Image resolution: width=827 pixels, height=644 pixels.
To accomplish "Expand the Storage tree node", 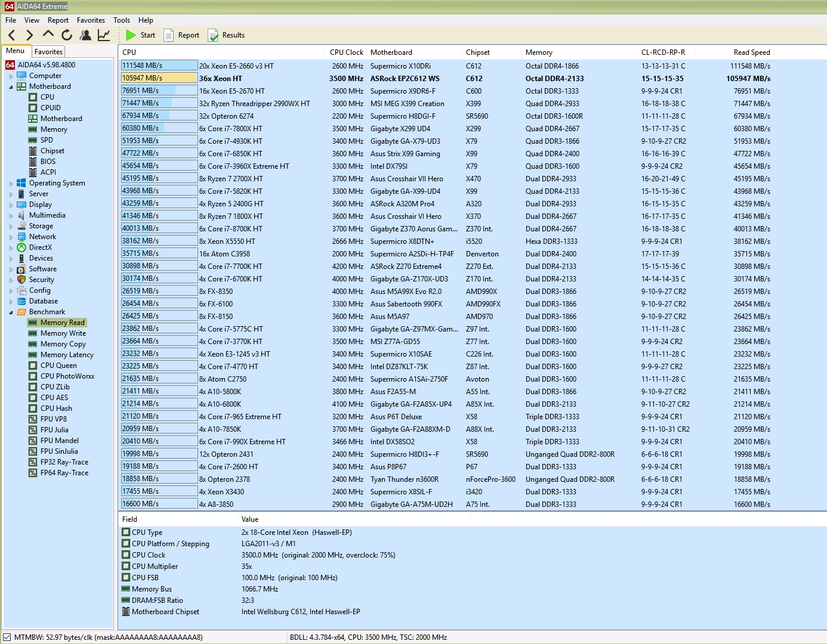I will click(x=11, y=227).
